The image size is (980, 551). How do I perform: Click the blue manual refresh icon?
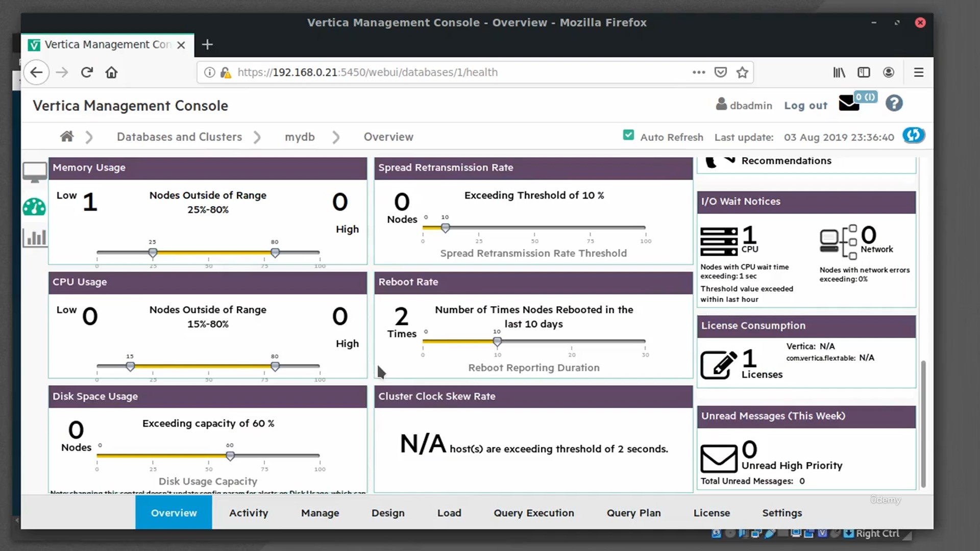pos(914,135)
